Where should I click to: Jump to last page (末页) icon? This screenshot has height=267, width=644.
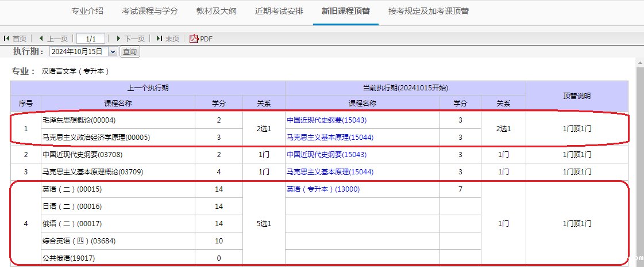(159, 39)
